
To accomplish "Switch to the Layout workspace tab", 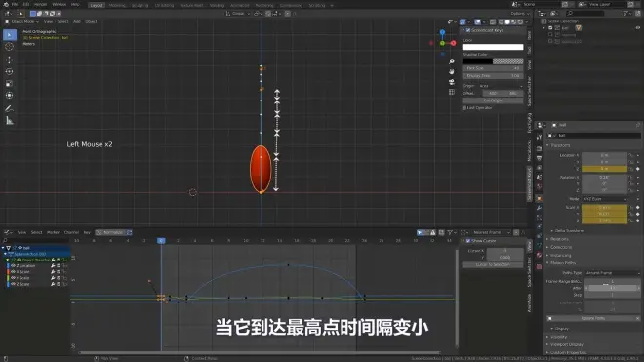I will pos(97,5).
